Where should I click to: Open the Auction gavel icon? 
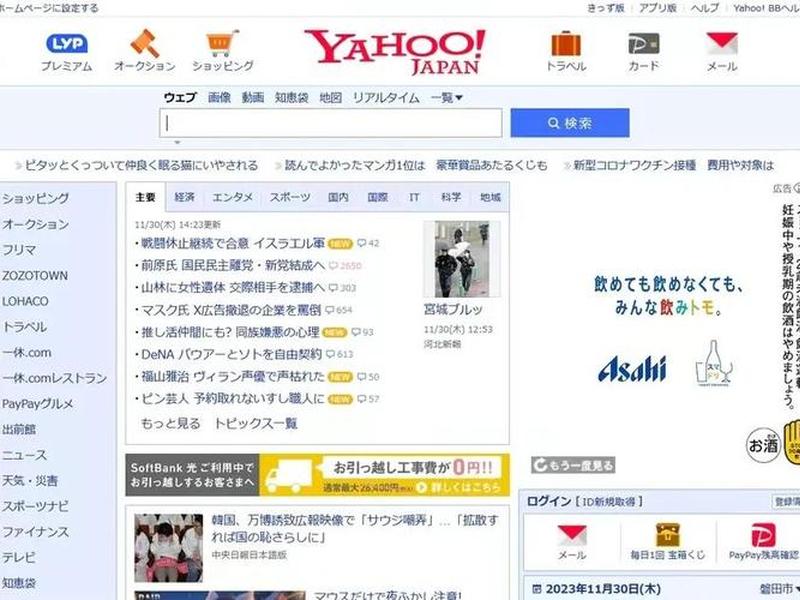click(x=144, y=43)
